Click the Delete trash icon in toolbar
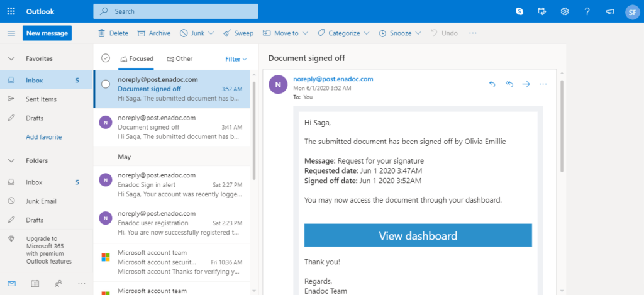Image resolution: width=644 pixels, height=295 pixels. pyautogui.click(x=101, y=33)
